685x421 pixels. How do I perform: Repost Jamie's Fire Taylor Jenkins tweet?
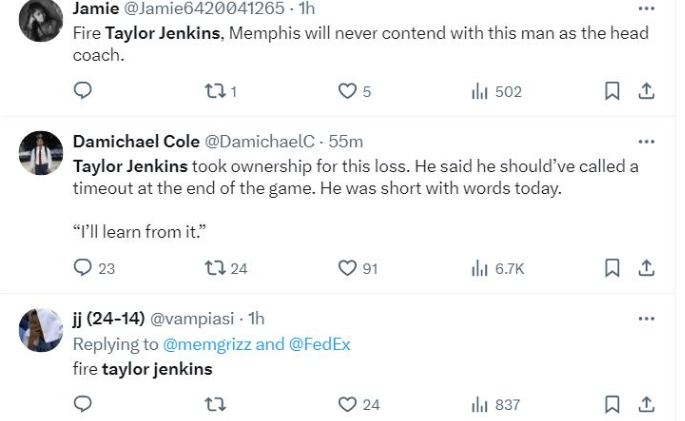point(215,91)
